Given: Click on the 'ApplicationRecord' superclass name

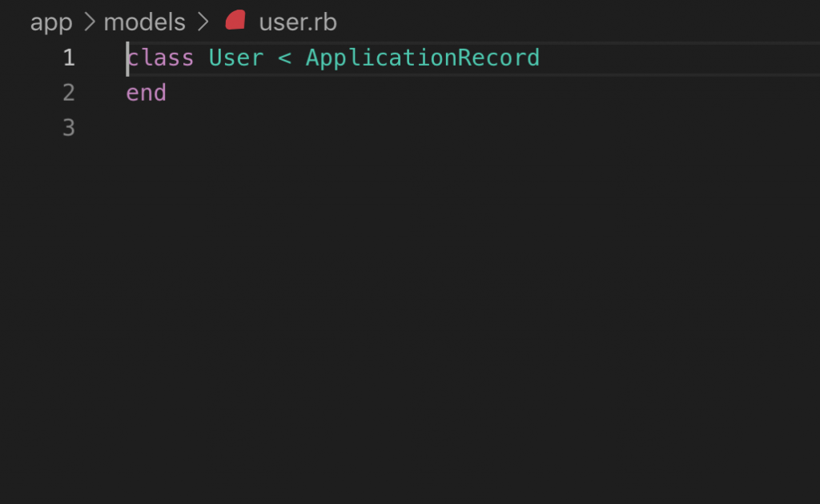Looking at the screenshot, I should (x=423, y=58).
